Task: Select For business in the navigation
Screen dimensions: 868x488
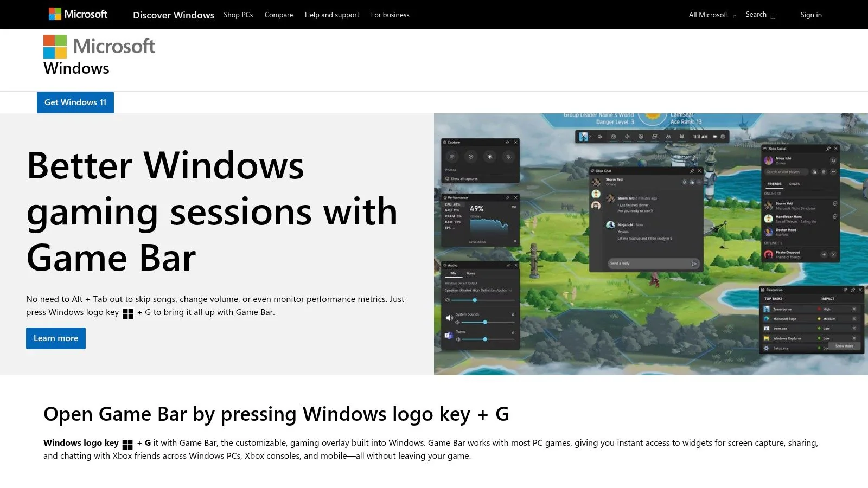Action: click(390, 15)
